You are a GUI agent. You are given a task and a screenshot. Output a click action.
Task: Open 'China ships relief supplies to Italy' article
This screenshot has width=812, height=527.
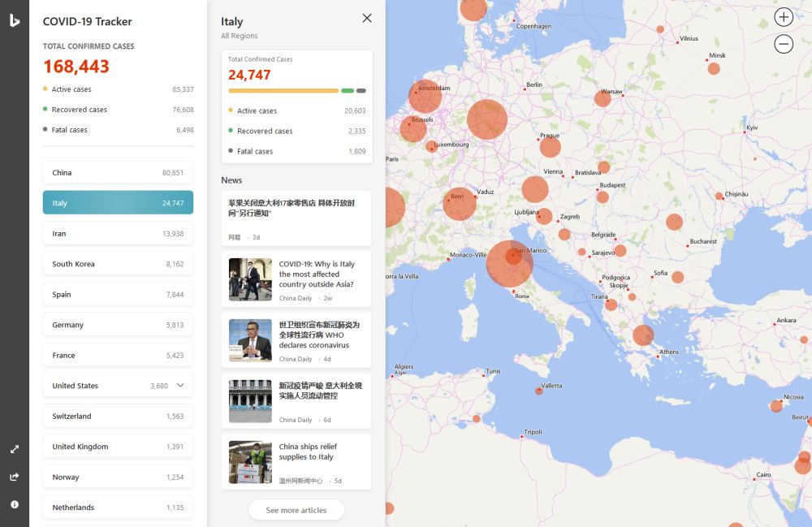point(308,451)
